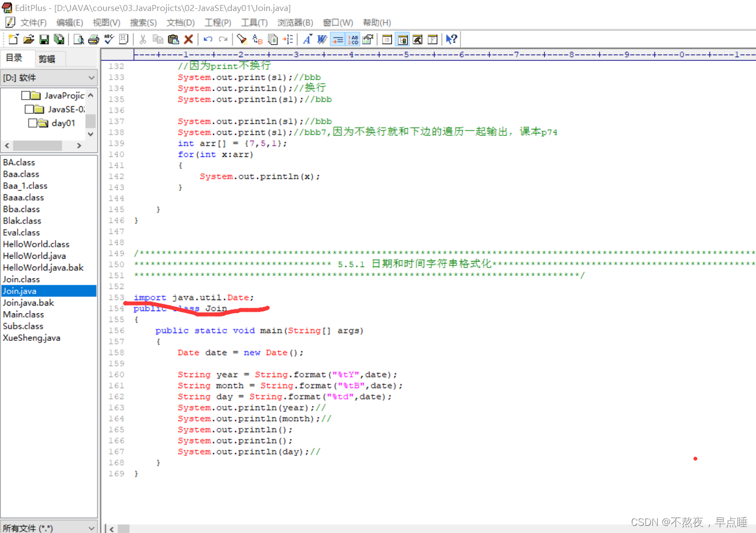Select Baa_1.class in the file list
The height and width of the screenshot is (533, 756).
[25, 186]
